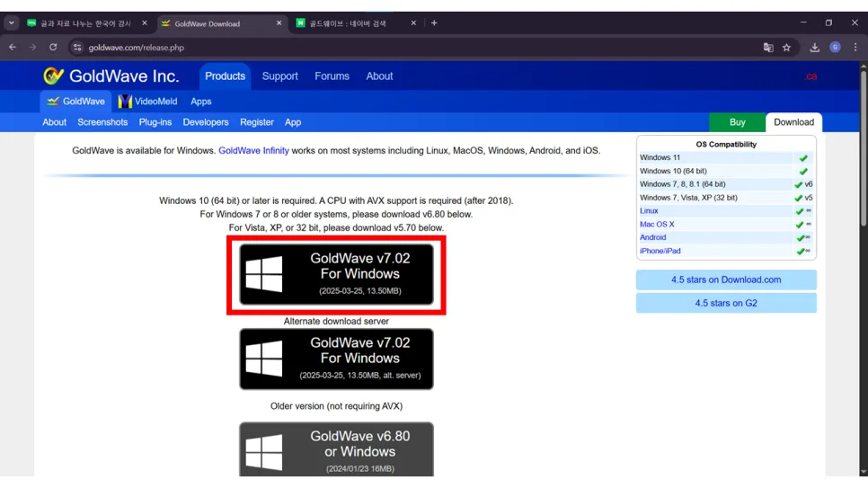The width and height of the screenshot is (868, 488).
Task: Open the Mac OS X compatibility link
Action: point(657,225)
